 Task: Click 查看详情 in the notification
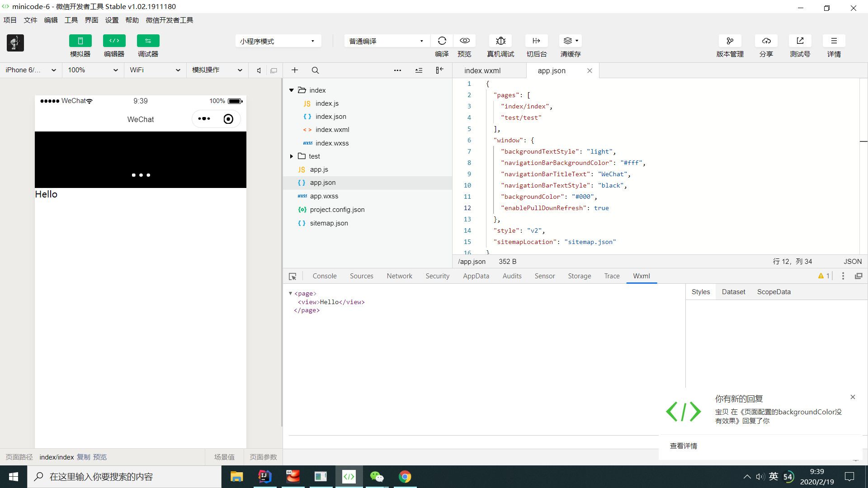point(683,446)
